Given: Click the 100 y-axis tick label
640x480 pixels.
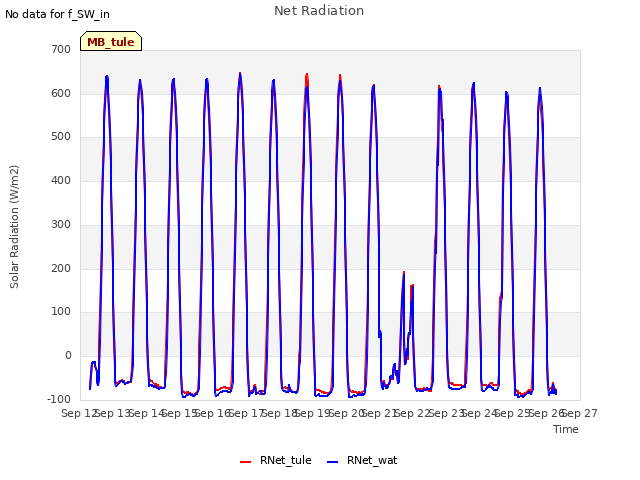Looking at the screenshot, I should pyautogui.click(x=61, y=312).
